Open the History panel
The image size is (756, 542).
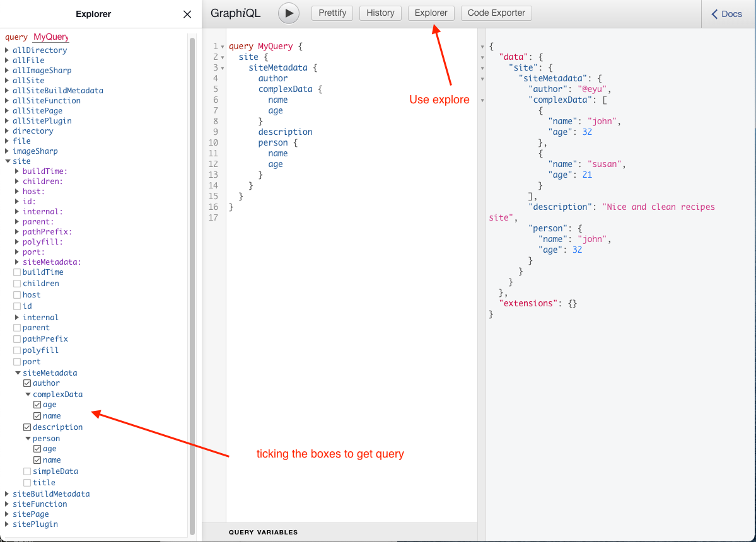coord(380,13)
